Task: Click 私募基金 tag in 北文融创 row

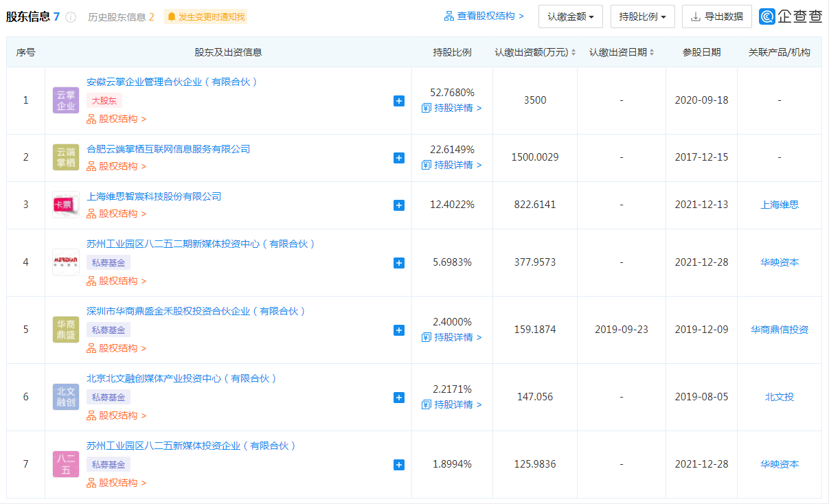Action: coord(109,397)
